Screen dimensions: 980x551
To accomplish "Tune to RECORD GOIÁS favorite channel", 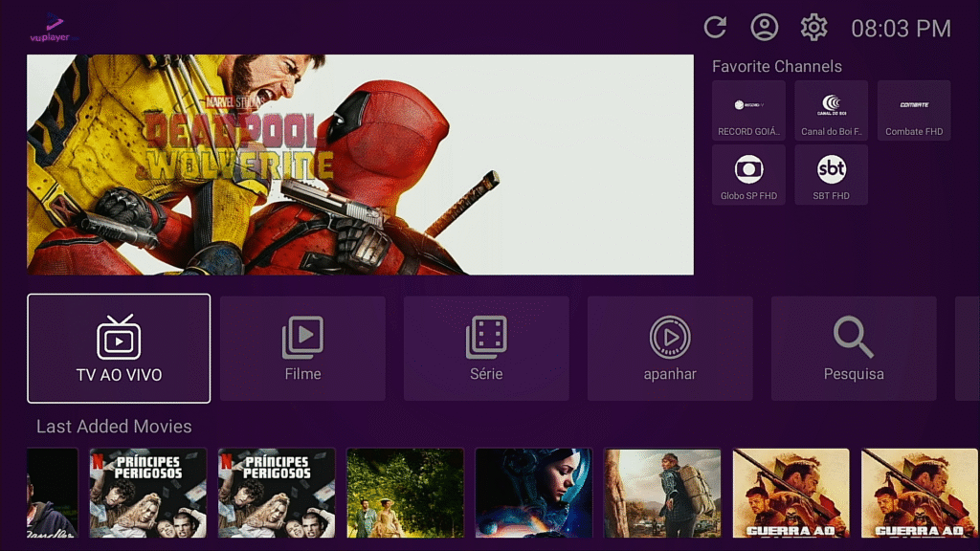I will (748, 111).
